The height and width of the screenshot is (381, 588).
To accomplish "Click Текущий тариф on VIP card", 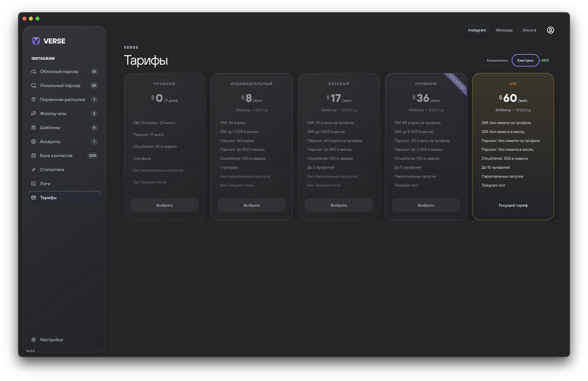I will (x=513, y=205).
